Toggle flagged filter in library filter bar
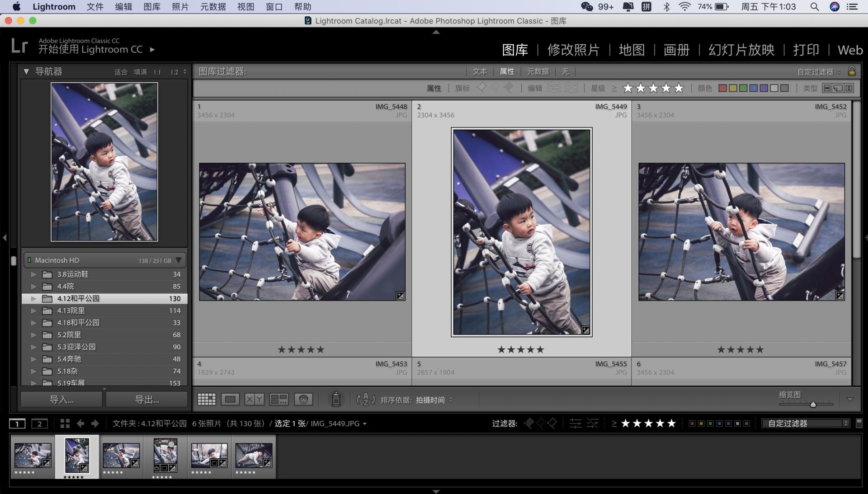868x494 pixels. (x=481, y=88)
